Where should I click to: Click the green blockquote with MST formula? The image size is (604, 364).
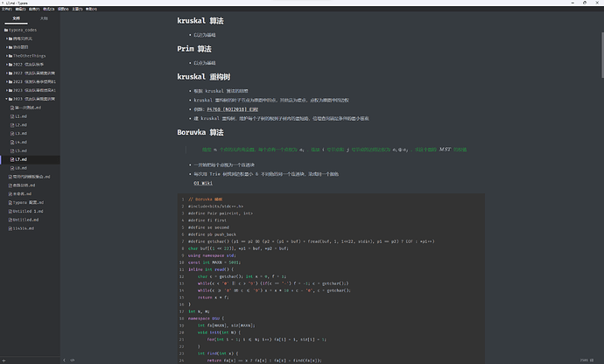[x=334, y=150]
